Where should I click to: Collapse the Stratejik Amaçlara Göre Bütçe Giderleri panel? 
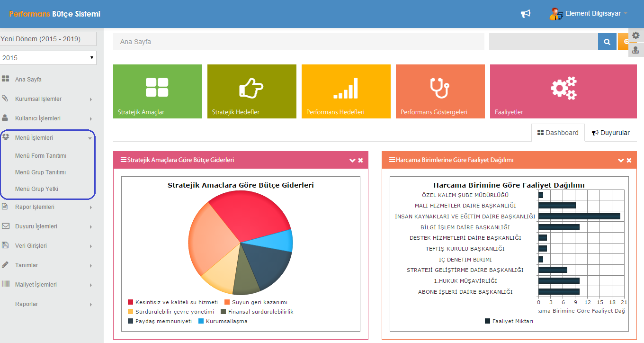(352, 161)
